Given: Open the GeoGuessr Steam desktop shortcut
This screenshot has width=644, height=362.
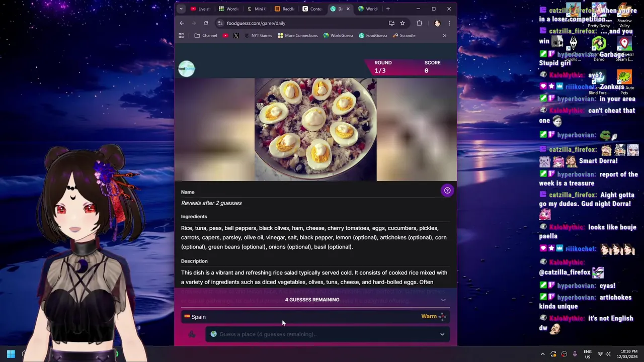Looking at the screenshot, I should point(624,49).
